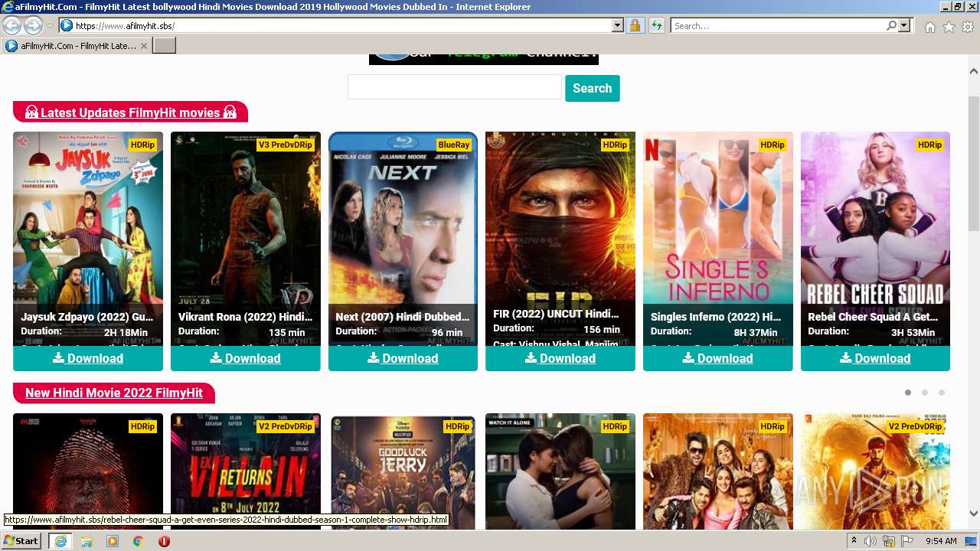This screenshot has height=551, width=980.
Task: Expand the search provider dropdown arrow
Action: click(x=904, y=26)
